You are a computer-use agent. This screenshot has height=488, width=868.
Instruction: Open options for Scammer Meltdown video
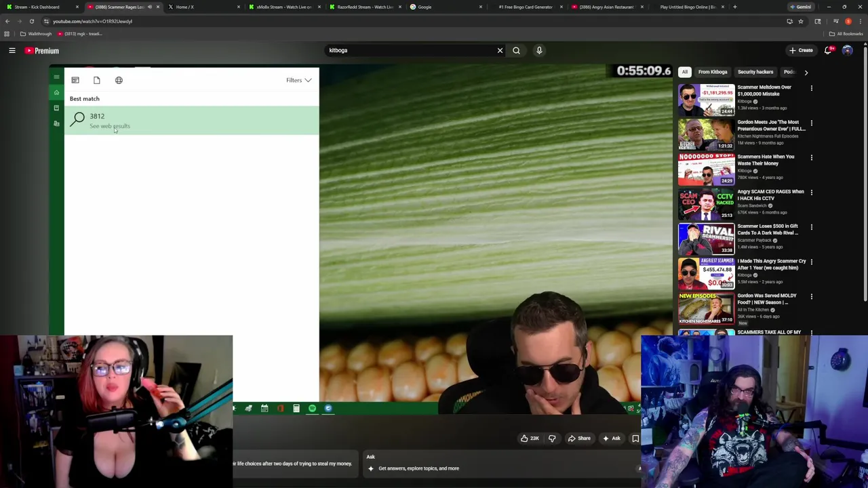coord(811,88)
